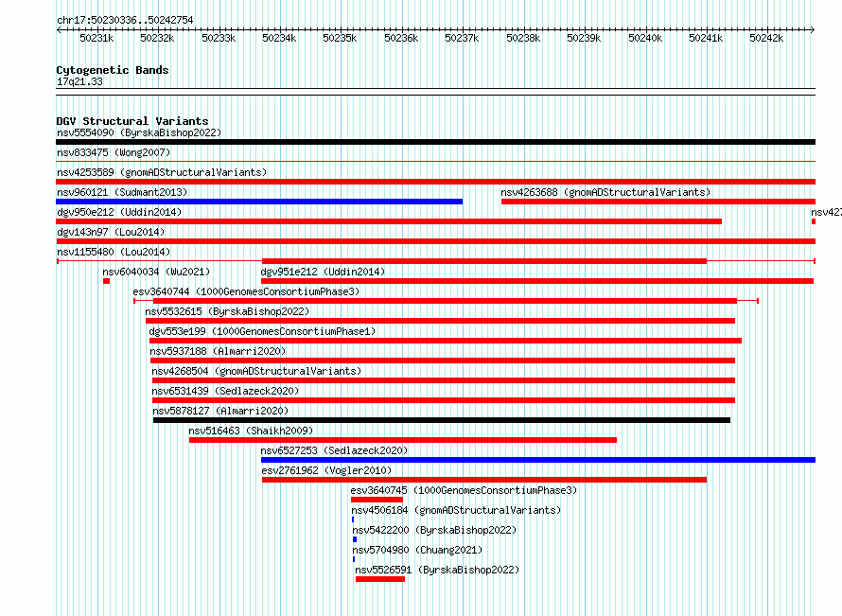Open the nsv5422200 (ByrskaBishop2022) label

pyautogui.click(x=434, y=530)
